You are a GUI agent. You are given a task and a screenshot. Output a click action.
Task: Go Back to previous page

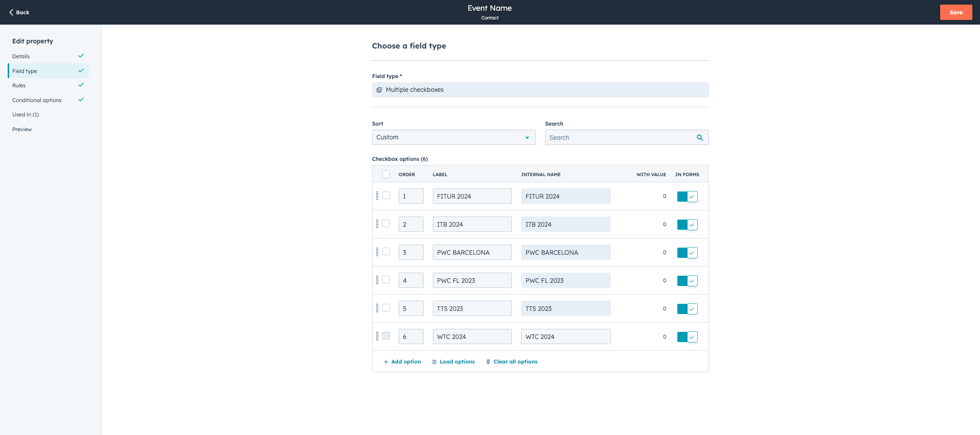coord(19,12)
